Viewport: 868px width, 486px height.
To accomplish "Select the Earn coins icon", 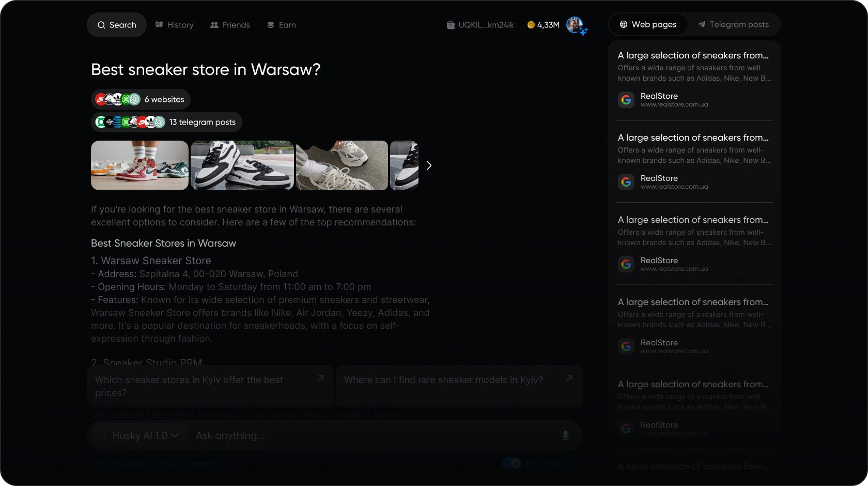I will pos(270,25).
